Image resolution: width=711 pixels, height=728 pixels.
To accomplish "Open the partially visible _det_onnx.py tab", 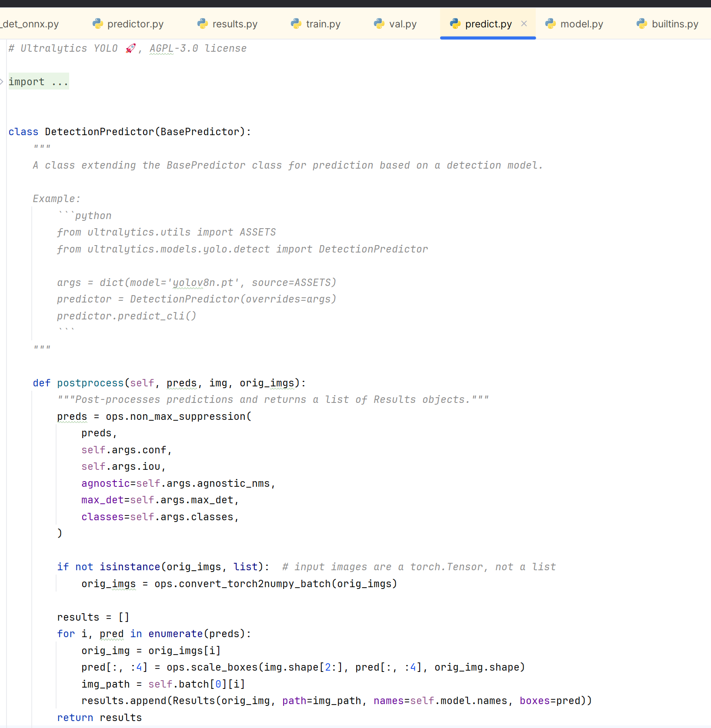I will 30,24.
